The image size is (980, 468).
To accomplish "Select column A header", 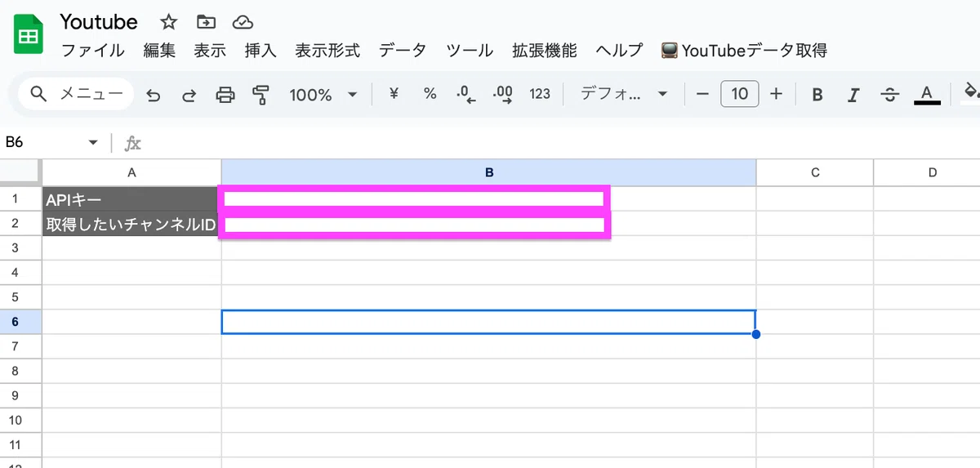I will pos(131,172).
